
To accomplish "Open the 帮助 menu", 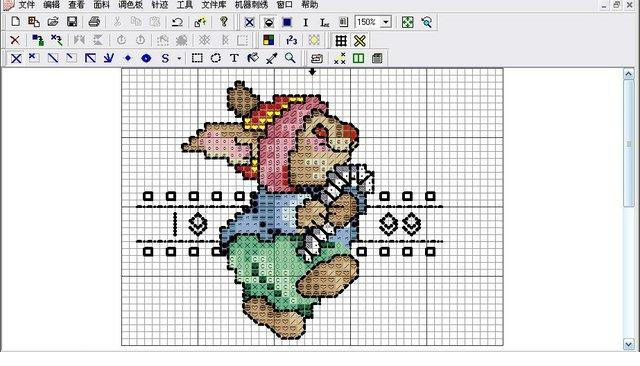I will coord(309,5).
